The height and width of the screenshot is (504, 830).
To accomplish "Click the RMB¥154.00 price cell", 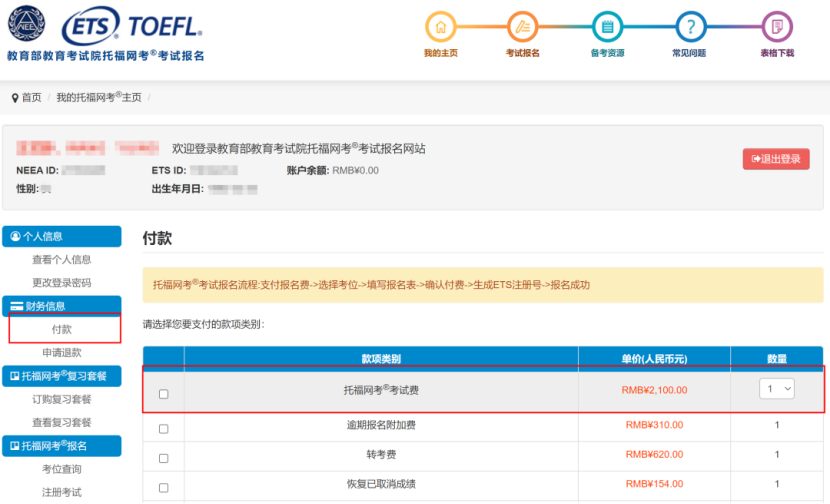I will click(654, 484).
